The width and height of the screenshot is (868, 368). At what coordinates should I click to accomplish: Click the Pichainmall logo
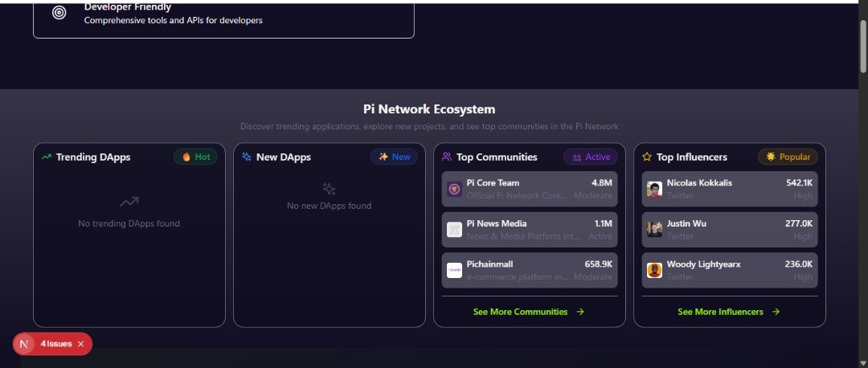[x=454, y=270]
